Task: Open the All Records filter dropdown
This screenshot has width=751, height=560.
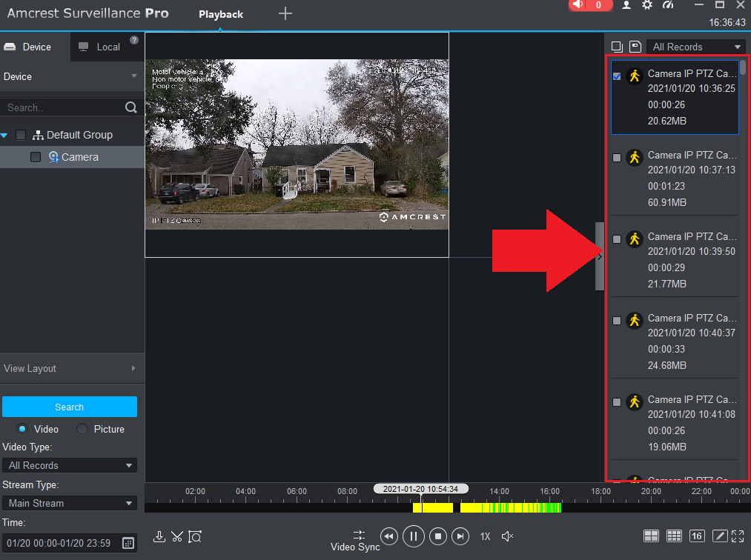Action: tap(695, 46)
